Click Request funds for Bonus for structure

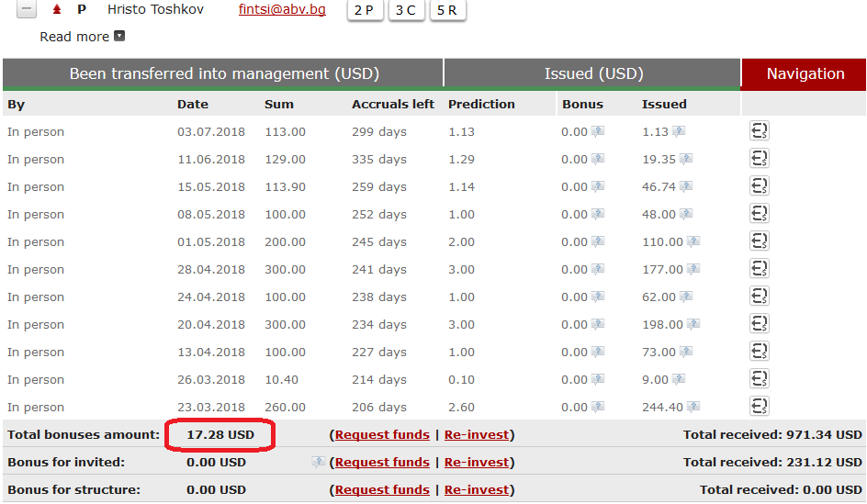382,490
